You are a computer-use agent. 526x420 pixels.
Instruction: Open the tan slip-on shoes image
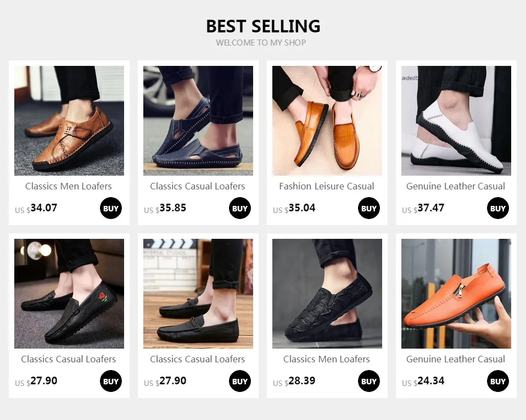point(327,121)
